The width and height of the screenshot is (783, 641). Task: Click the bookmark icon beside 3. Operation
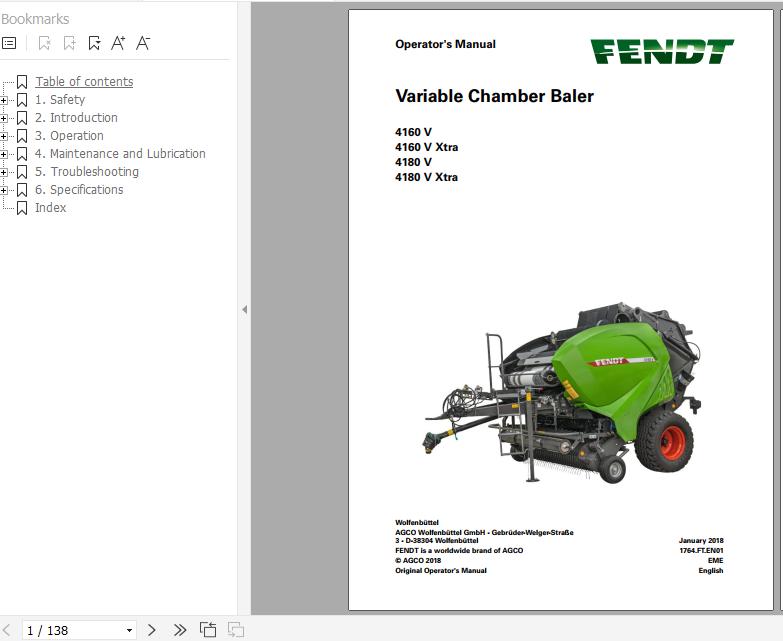pyautogui.click(x=22, y=136)
